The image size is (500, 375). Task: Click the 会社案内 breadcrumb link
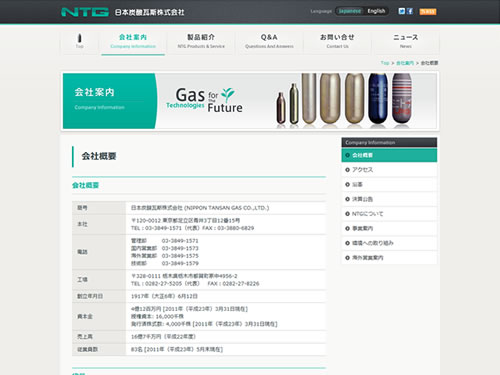[x=405, y=63]
